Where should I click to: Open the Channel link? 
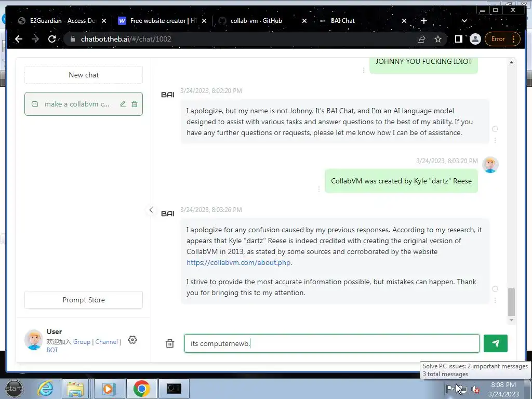pos(106,342)
